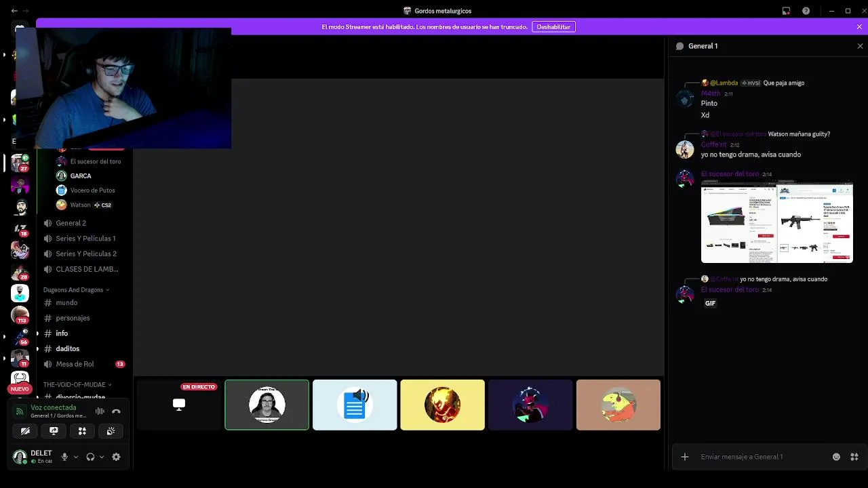Click Deshabilitar to turn off Streamer mode
Image resolution: width=868 pixels, height=488 pixels.
(x=553, y=26)
